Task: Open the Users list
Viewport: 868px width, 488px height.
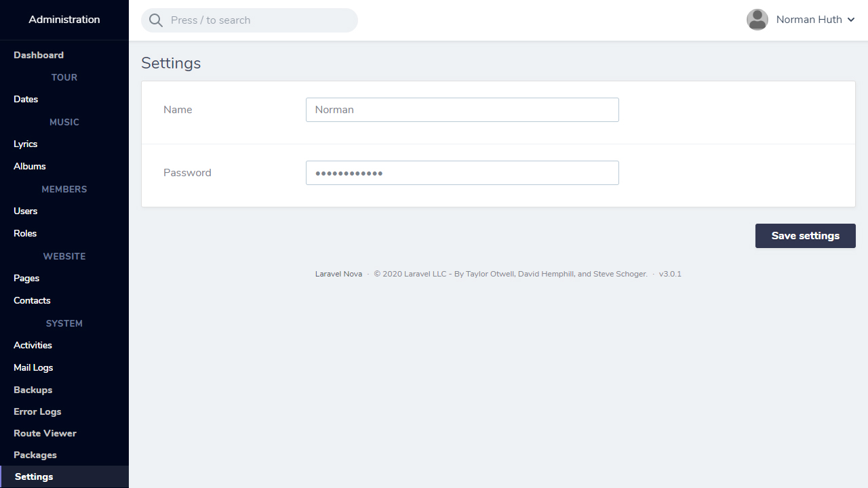Action: coord(26,211)
